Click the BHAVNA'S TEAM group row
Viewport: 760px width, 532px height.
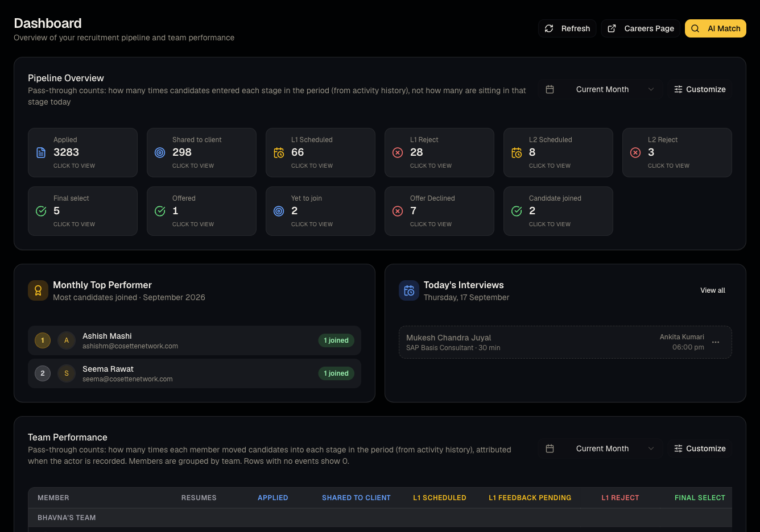[x=380, y=518]
